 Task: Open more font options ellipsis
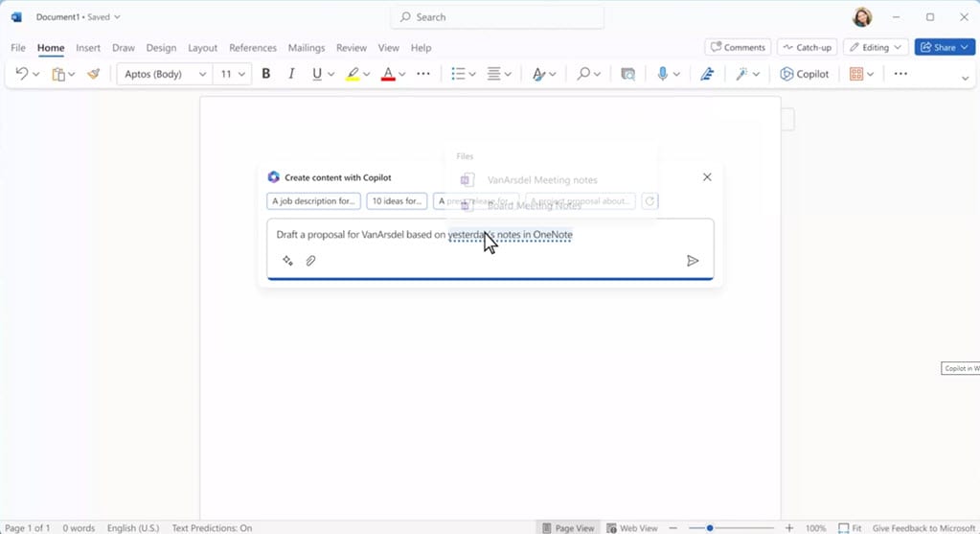pyautogui.click(x=423, y=74)
